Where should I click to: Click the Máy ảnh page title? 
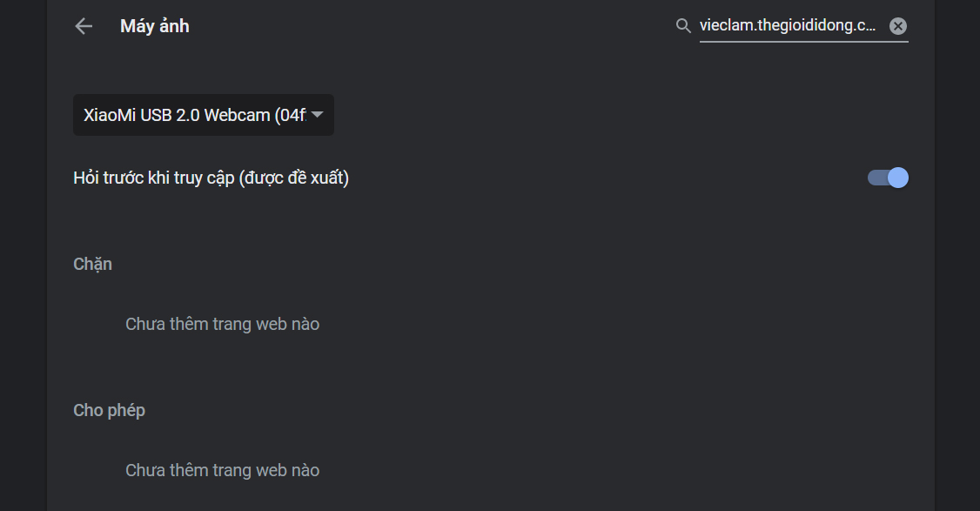tap(154, 26)
